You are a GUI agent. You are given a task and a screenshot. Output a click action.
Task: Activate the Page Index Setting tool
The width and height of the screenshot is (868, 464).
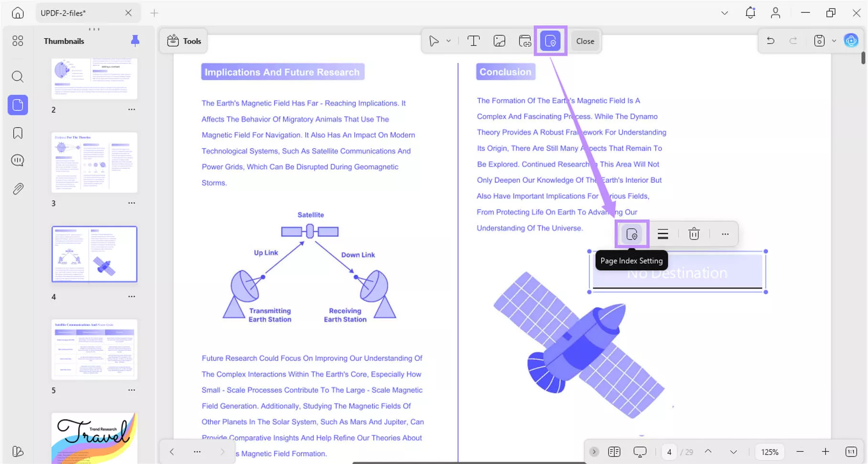pos(551,41)
